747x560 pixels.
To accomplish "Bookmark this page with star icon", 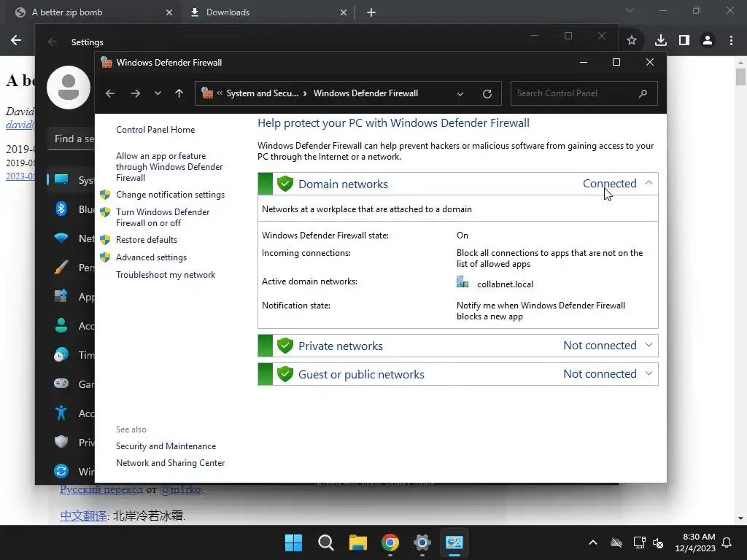I will [x=632, y=41].
